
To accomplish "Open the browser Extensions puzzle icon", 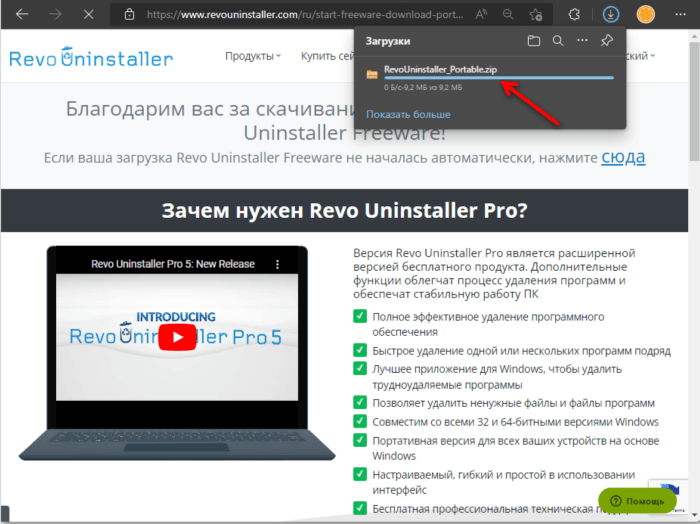I will pos(574,14).
